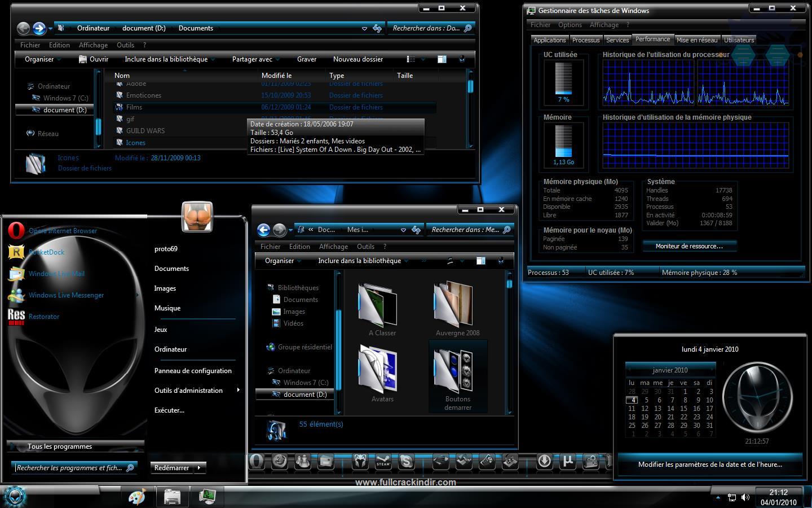
Task: Open the Mise en réseau tab
Action: [697, 40]
